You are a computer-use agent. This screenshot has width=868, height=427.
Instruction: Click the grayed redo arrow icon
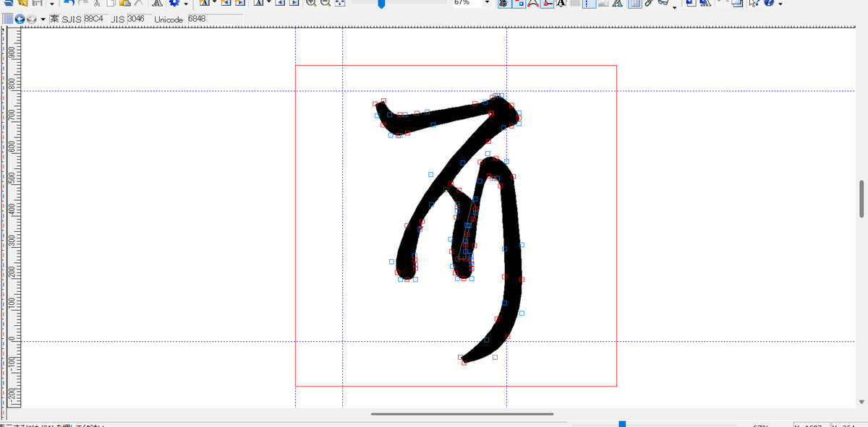click(82, 3)
